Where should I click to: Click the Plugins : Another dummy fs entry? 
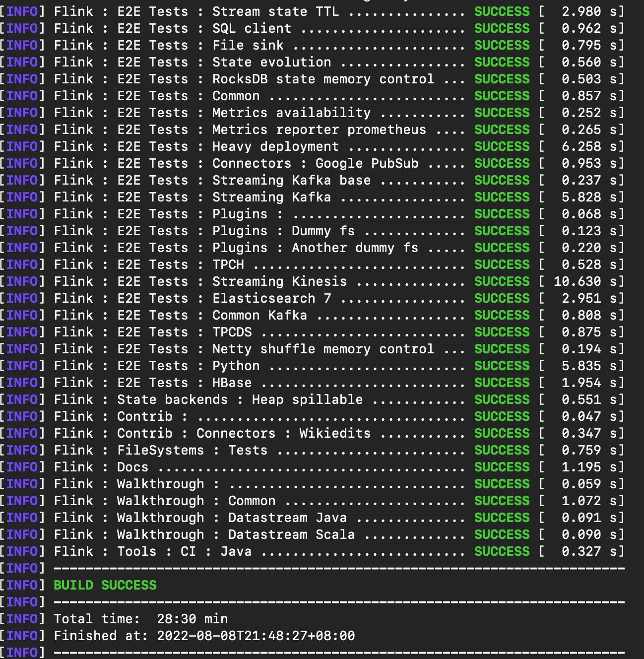[315, 248]
